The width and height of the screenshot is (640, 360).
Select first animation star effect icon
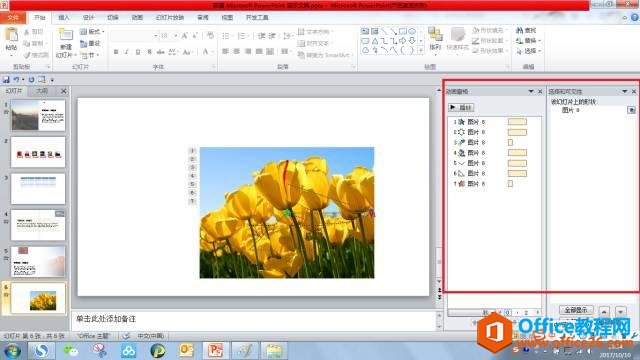[x=461, y=122]
